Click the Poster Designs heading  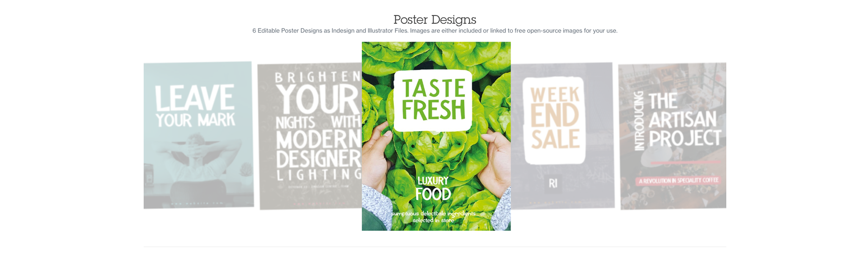[435, 19]
